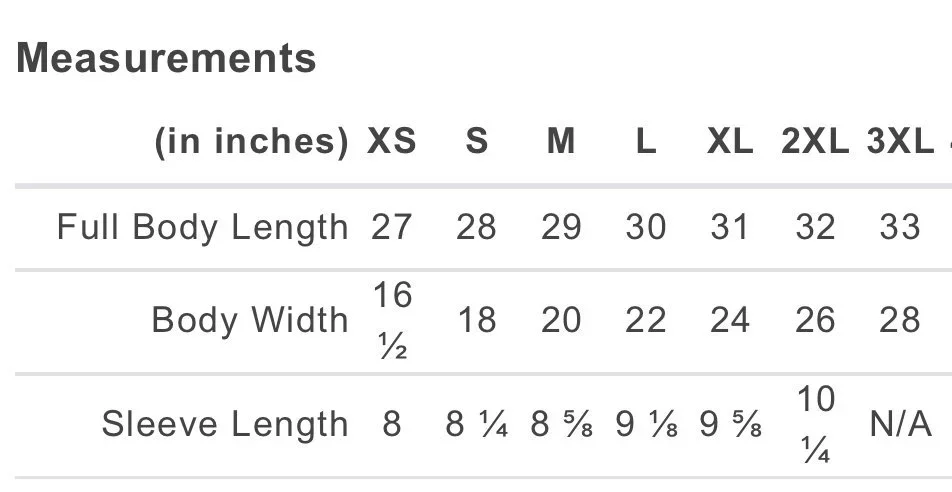952x492 pixels.
Task: Click the sleeve length value 9 ⅛
Action: (x=645, y=423)
